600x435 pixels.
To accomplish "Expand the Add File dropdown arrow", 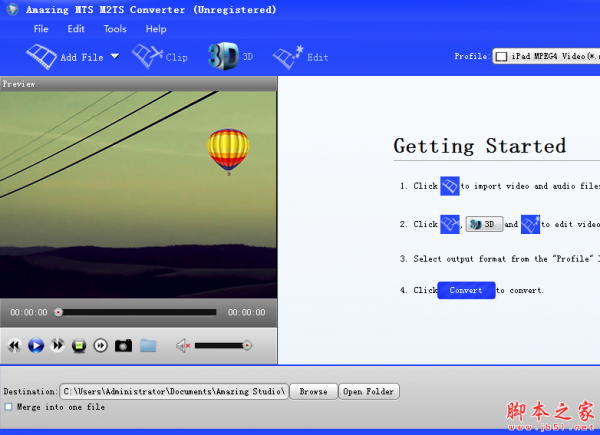I will (114, 57).
